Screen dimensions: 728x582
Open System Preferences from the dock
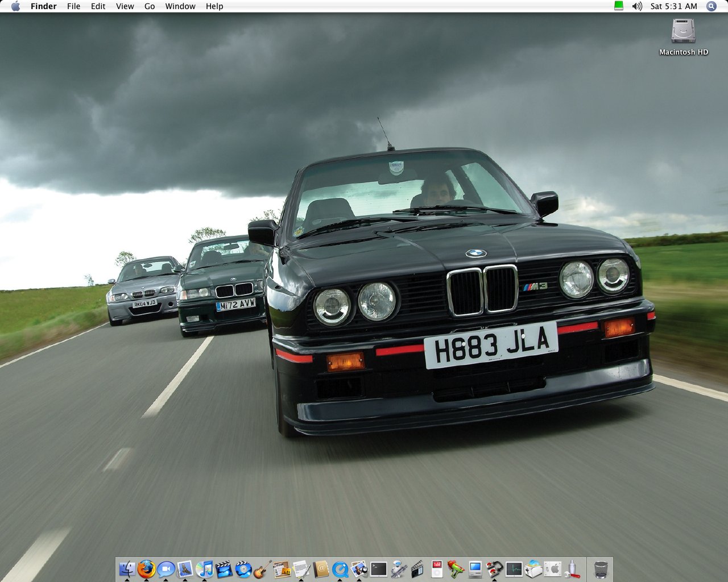pyautogui.click(x=552, y=569)
